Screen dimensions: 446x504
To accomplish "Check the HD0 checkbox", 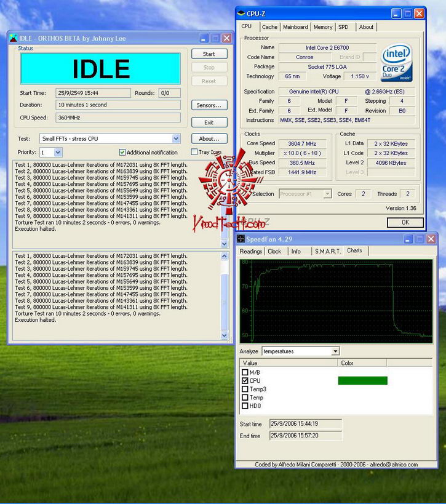I will (245, 406).
